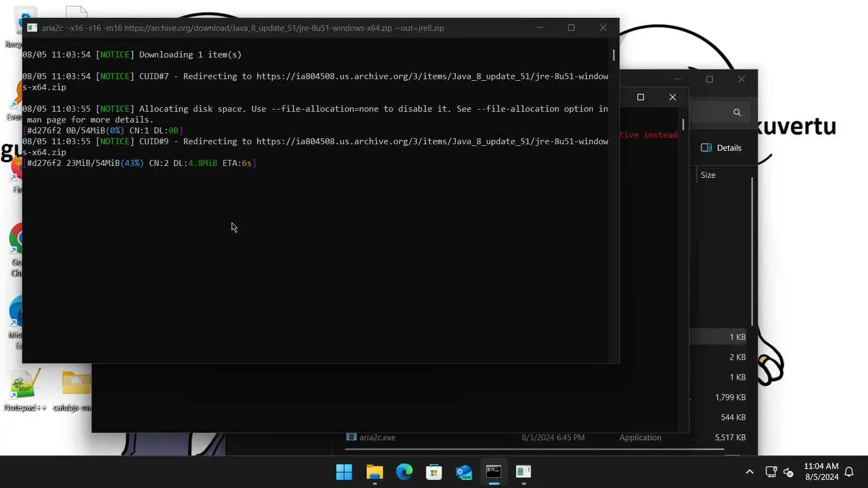Switch to the Terminal taskbar app
868x488 pixels.
pyautogui.click(x=494, y=472)
